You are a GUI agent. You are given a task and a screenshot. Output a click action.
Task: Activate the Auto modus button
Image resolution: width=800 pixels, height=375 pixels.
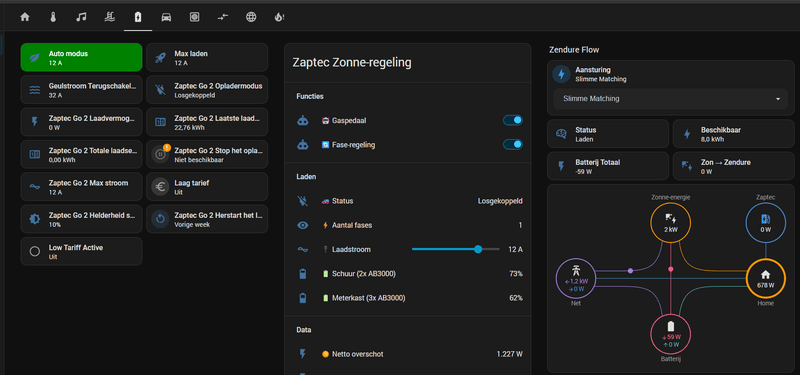(x=81, y=57)
